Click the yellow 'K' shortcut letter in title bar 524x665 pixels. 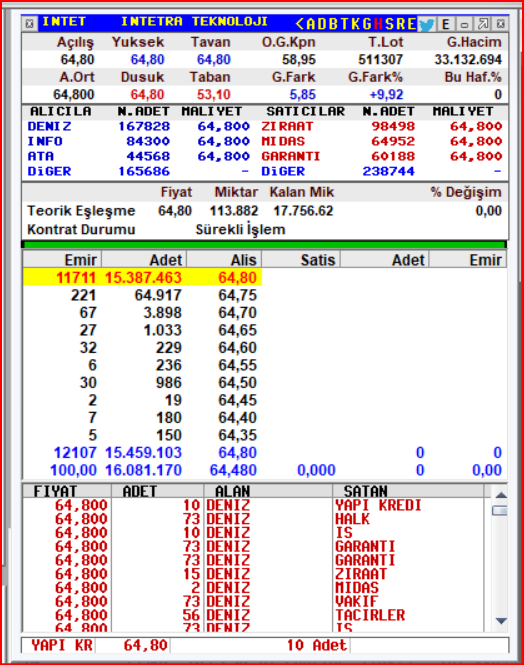tap(356, 24)
